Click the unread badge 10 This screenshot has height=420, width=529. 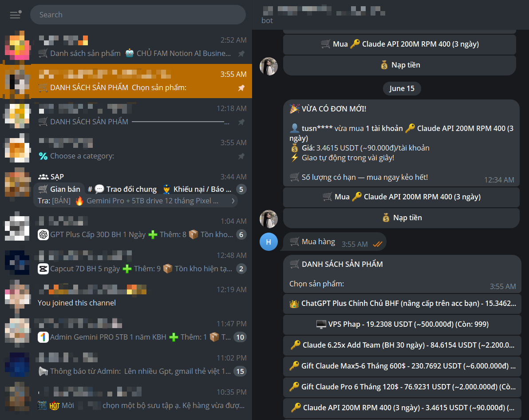[x=240, y=337]
